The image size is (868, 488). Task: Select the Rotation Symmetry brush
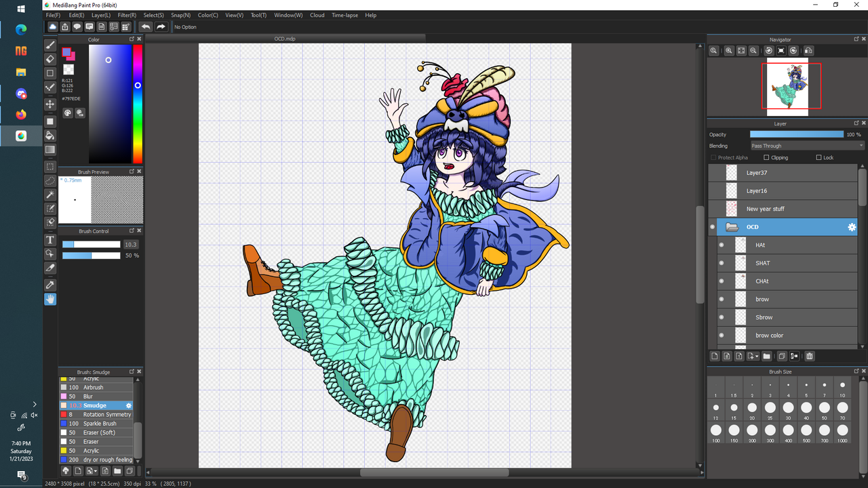tap(96, 414)
